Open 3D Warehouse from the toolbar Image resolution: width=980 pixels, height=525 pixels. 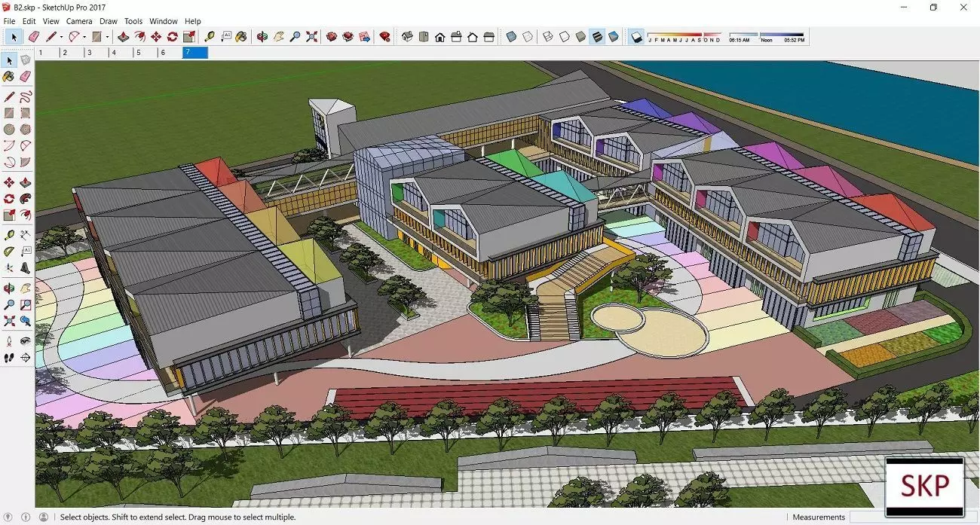331,36
